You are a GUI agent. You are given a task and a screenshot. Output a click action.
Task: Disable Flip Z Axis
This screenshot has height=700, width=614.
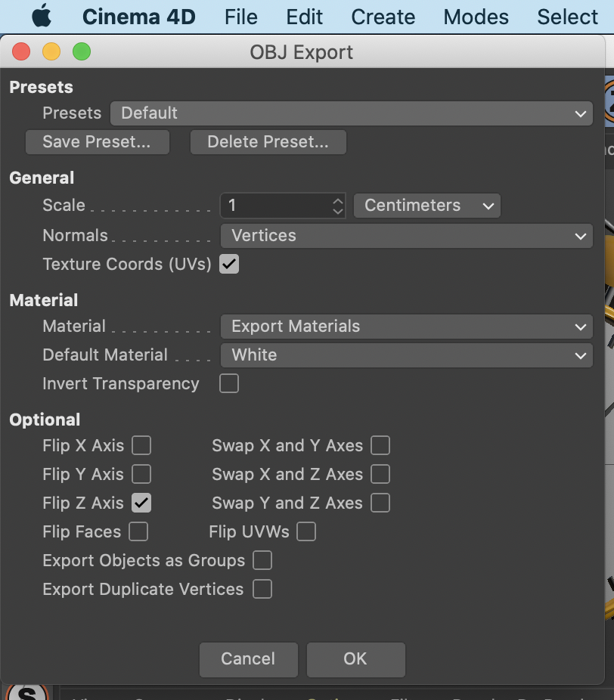click(x=141, y=503)
